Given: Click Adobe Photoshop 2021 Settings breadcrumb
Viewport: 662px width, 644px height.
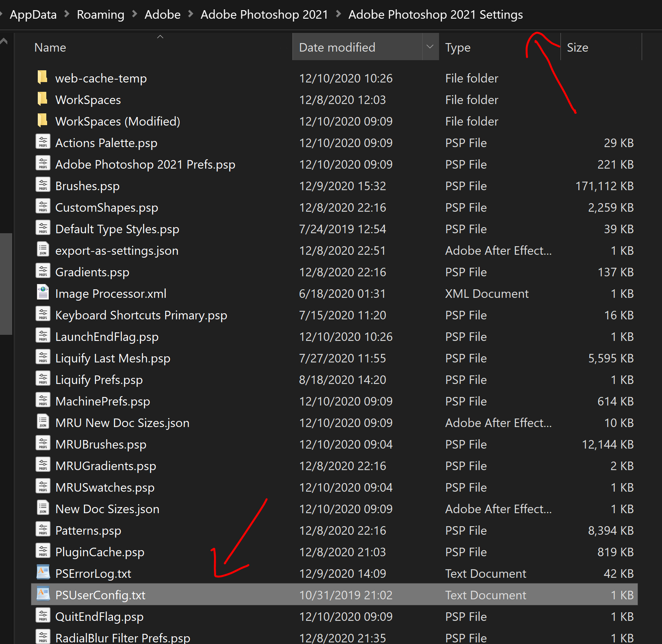Looking at the screenshot, I should click(x=436, y=15).
